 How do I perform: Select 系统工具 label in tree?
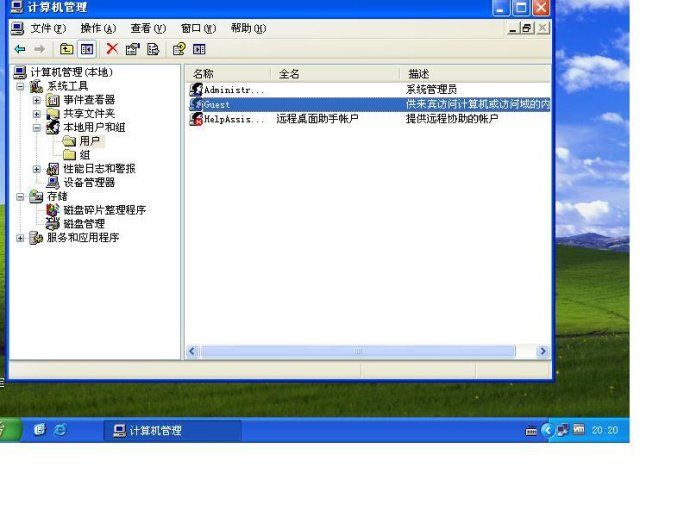coord(67,86)
